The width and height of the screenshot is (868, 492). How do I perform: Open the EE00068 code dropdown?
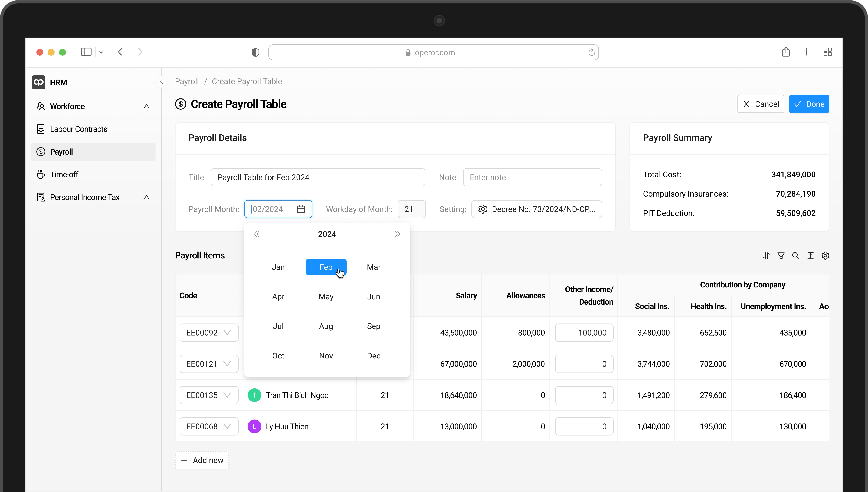click(x=209, y=426)
